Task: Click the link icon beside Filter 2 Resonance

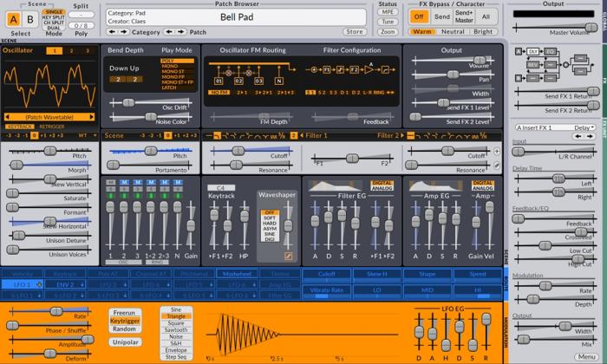Action: pyautogui.click(x=497, y=166)
